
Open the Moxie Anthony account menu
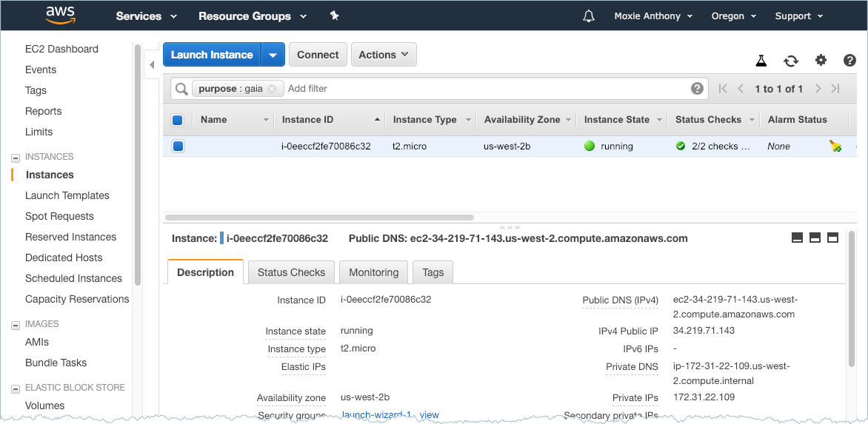coord(653,16)
